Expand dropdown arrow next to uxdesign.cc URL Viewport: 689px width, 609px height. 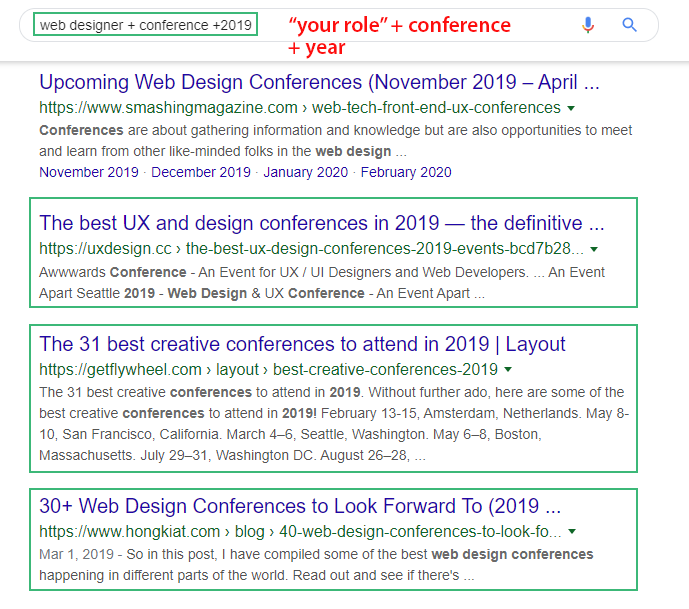coord(594,249)
